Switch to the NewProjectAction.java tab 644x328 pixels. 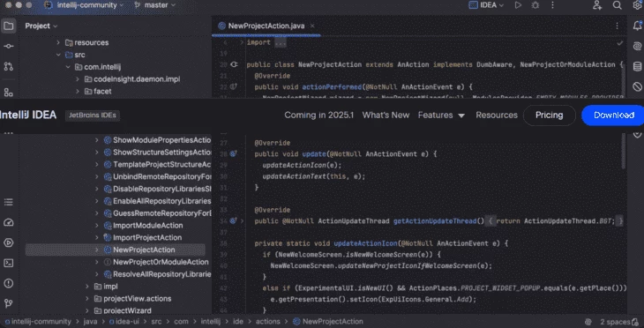[x=266, y=26]
